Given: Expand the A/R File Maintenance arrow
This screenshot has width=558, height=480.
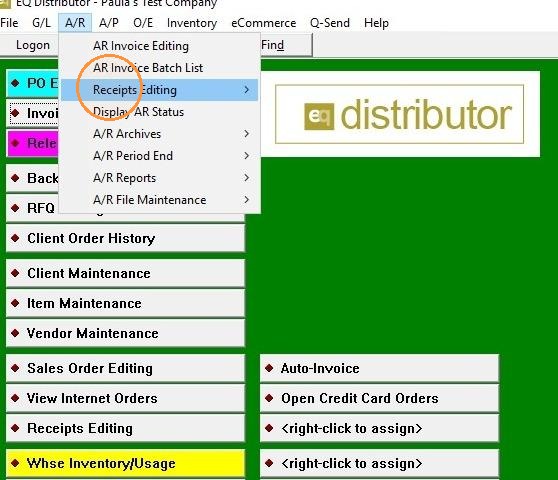Looking at the screenshot, I should click(x=247, y=200).
